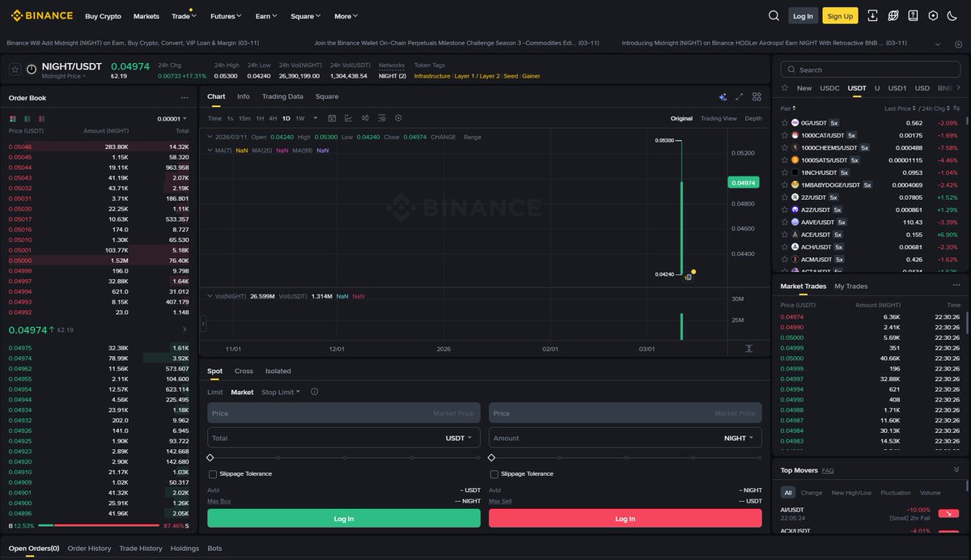The width and height of the screenshot is (971, 560).
Task: Favorite NIGHT/USDT with the star icon
Action: pos(15,70)
